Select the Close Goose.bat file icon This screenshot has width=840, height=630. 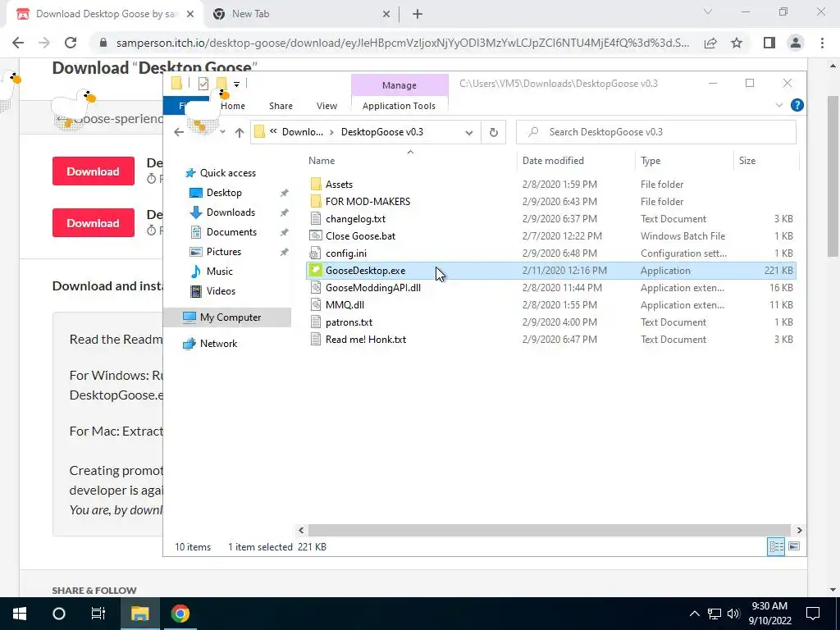316,235
